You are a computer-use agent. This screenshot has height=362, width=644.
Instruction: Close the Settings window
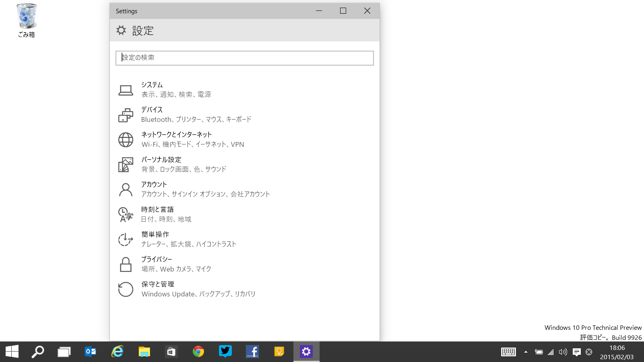tap(367, 11)
